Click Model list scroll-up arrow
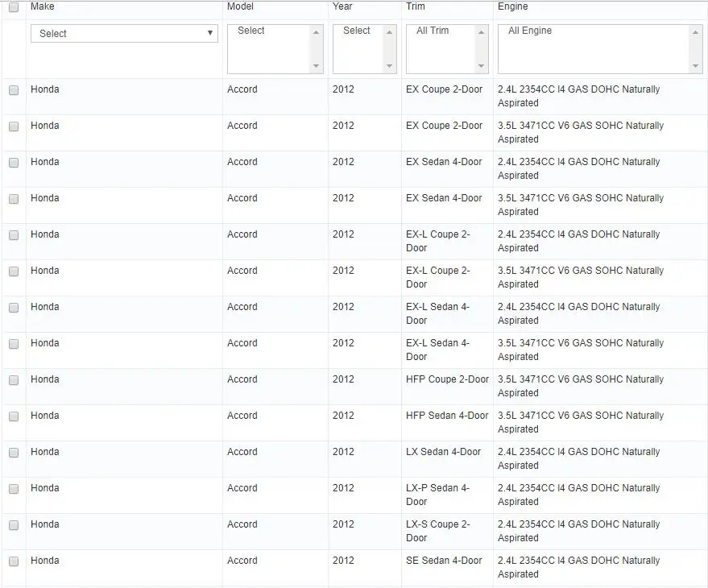 click(316, 32)
